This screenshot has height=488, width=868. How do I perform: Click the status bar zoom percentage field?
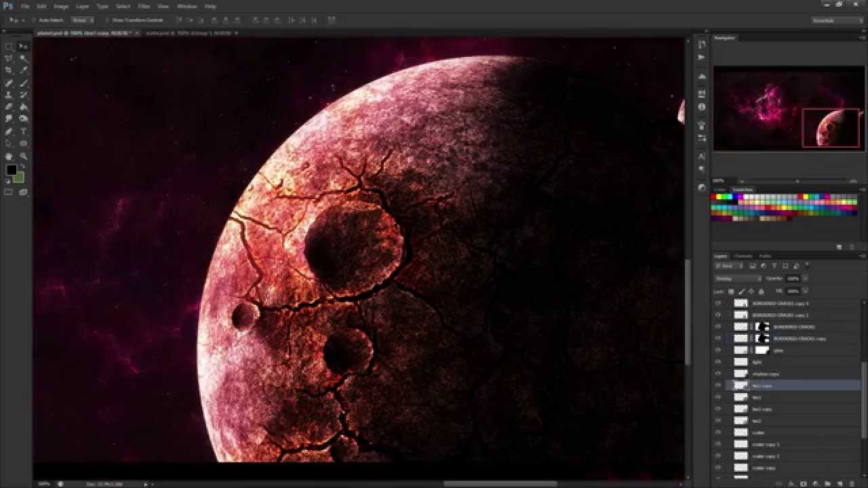(x=44, y=484)
